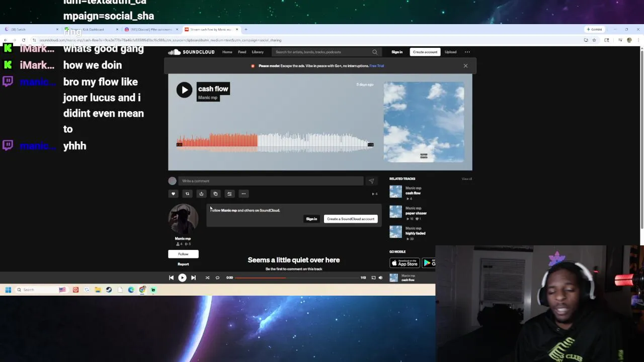The image size is (644, 362).
Task: Click the SoundCloud logo
Action: click(191, 52)
